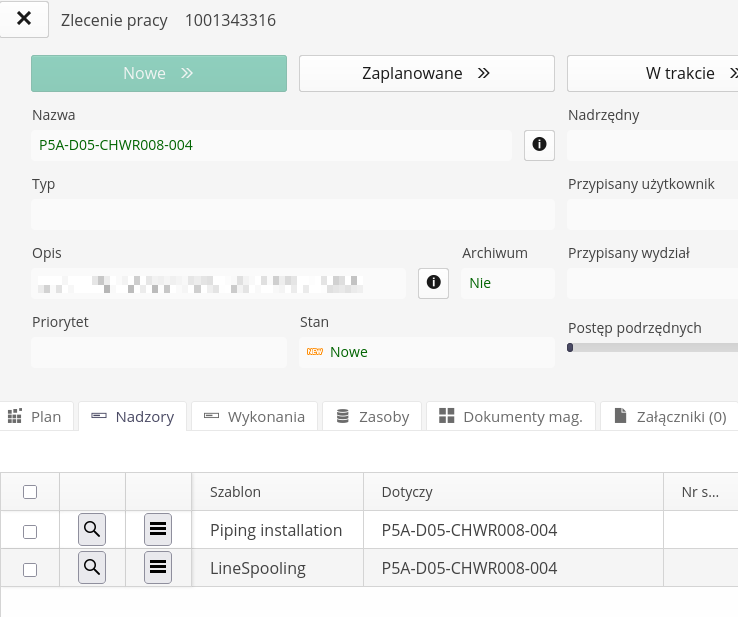Sort table by Szablon column header

coord(236,492)
